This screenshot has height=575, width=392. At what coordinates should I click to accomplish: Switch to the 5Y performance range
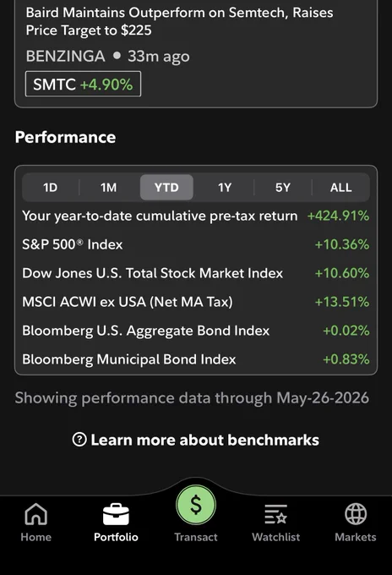click(283, 188)
